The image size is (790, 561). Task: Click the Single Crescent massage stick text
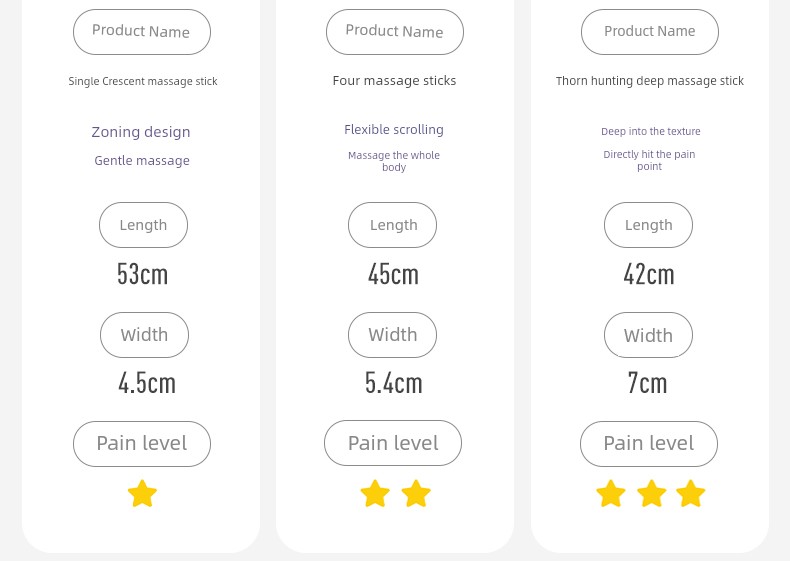pos(143,81)
